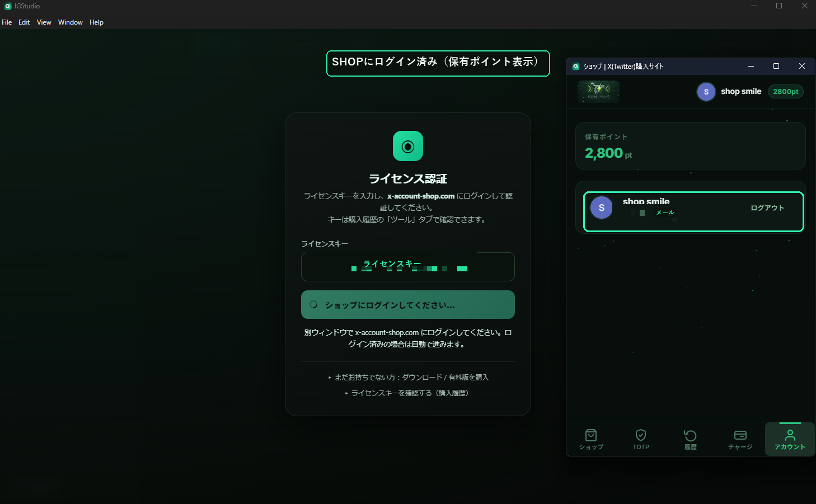Switch to the 履歴 history tab
The height and width of the screenshot is (504, 816).
(691, 440)
